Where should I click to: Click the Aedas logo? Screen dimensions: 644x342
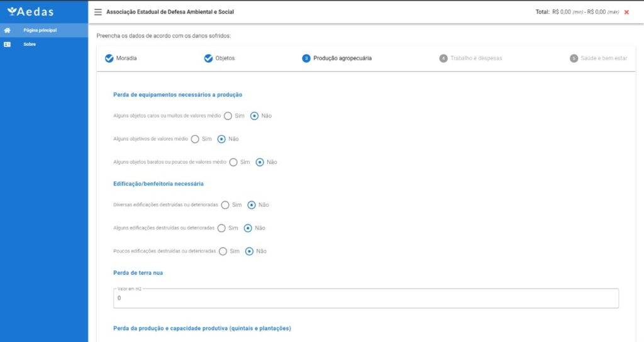31,11
